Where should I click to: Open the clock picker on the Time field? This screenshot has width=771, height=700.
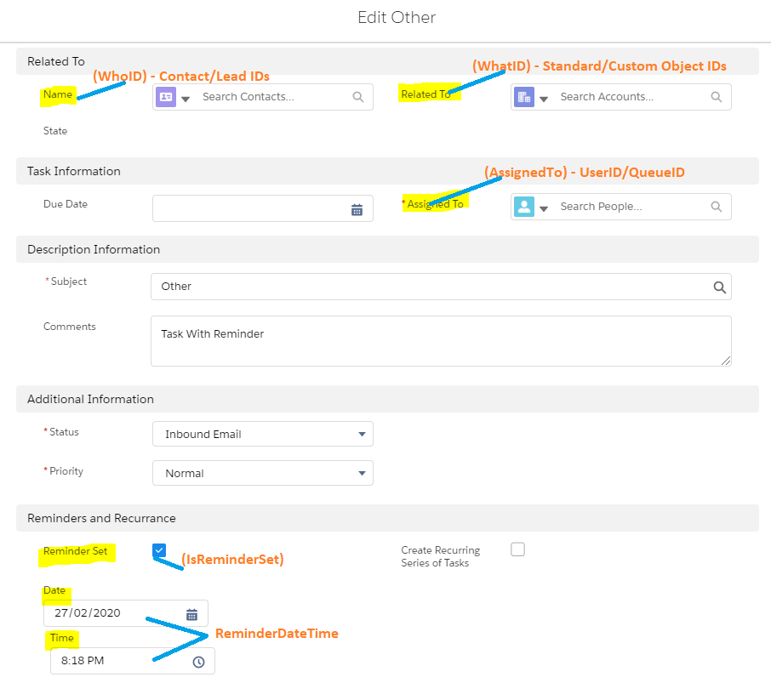[198, 661]
